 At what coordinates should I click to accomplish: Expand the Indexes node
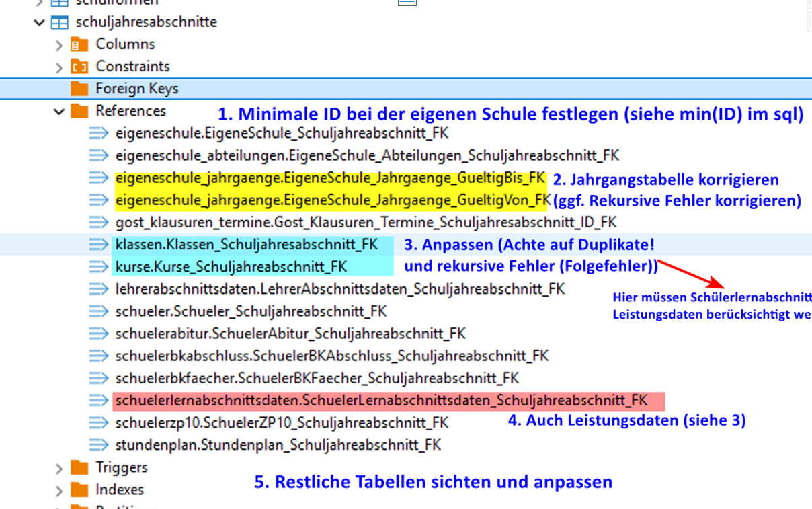pos(59,490)
